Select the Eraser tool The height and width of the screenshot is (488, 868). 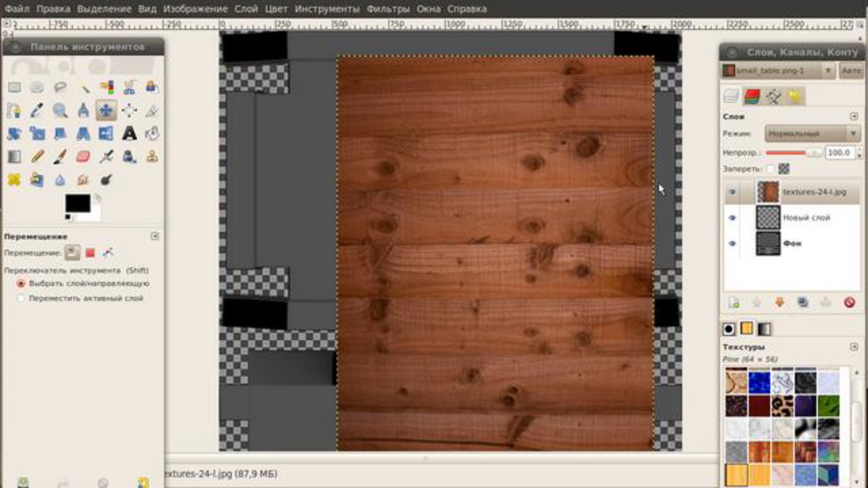[x=83, y=157]
